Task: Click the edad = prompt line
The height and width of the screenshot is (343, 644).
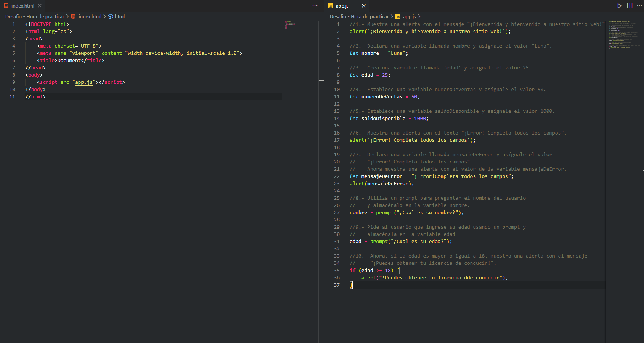Action: point(401,241)
